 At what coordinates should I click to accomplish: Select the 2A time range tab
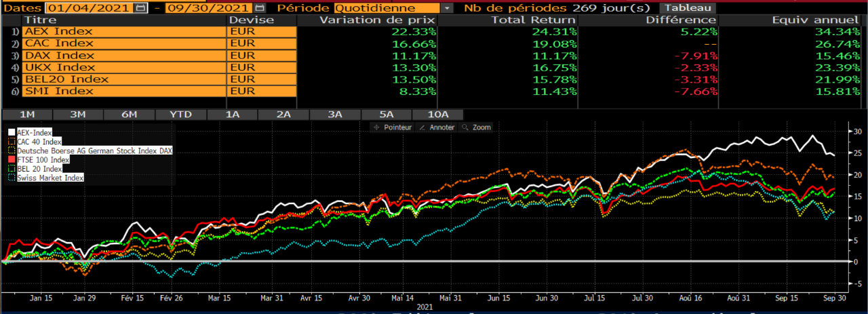pos(283,115)
